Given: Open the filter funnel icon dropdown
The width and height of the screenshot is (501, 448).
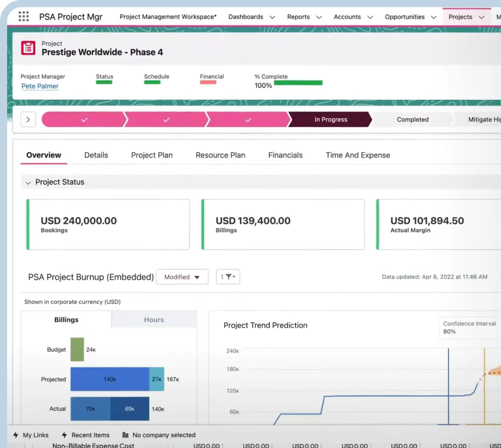Looking at the screenshot, I should (x=228, y=277).
